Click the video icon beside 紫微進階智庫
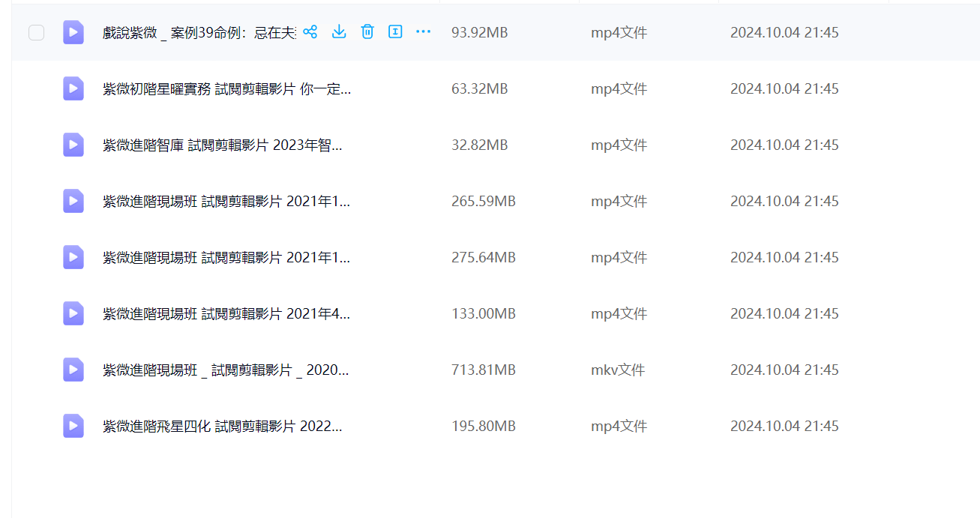This screenshot has height=518, width=980. point(73,145)
